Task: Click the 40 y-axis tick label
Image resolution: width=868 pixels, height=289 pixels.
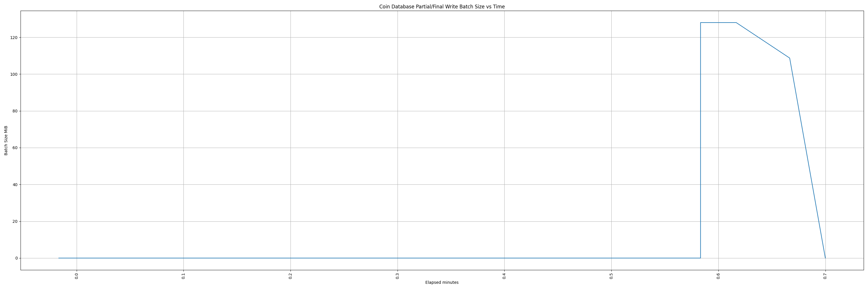Action: tap(15, 185)
